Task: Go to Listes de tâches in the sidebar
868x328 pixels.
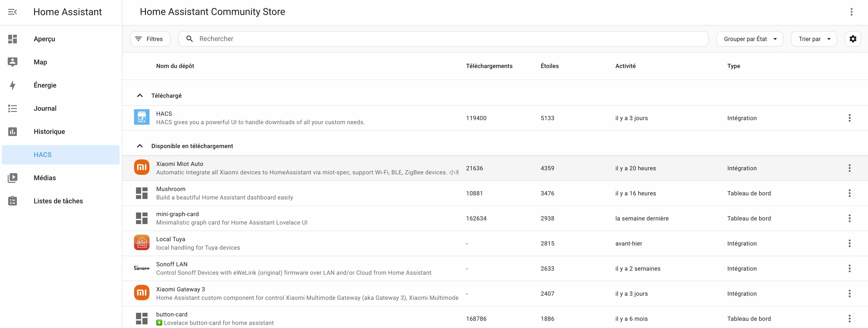Action: (x=61, y=201)
